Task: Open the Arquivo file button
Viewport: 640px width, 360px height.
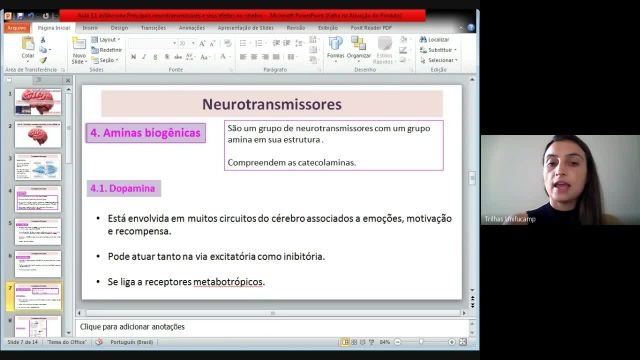Action: [17, 28]
